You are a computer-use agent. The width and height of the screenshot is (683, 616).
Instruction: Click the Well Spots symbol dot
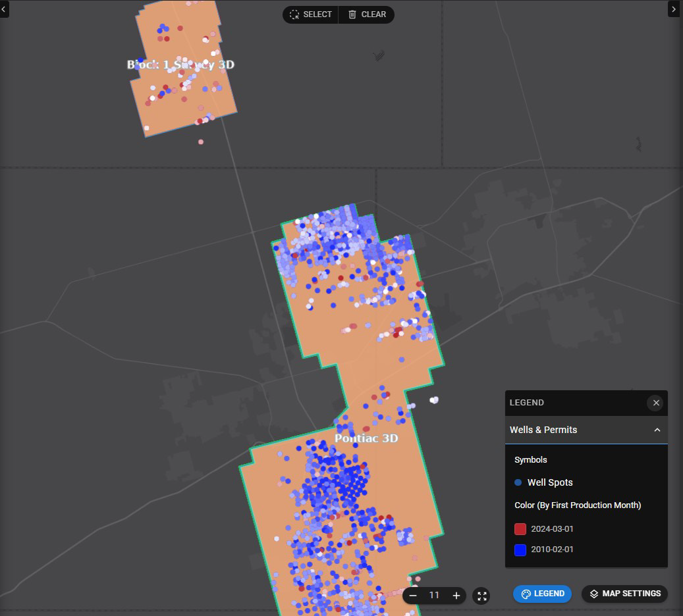coord(518,482)
